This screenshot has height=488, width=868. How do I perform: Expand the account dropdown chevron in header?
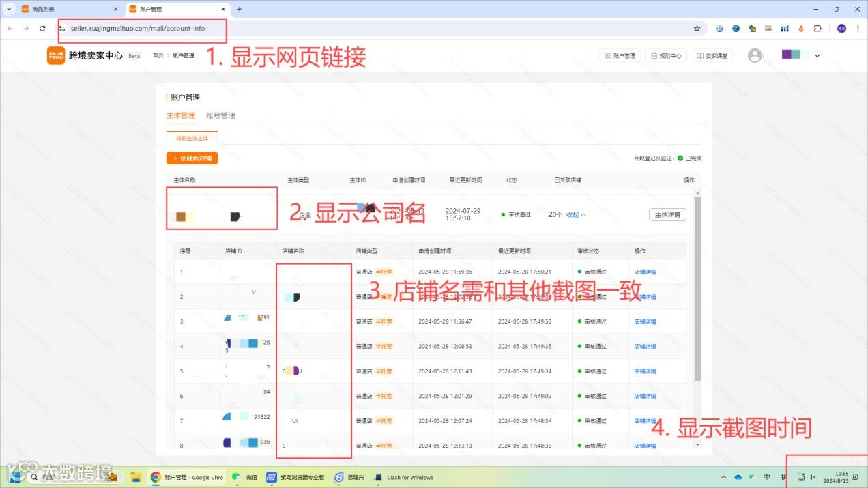coord(817,56)
